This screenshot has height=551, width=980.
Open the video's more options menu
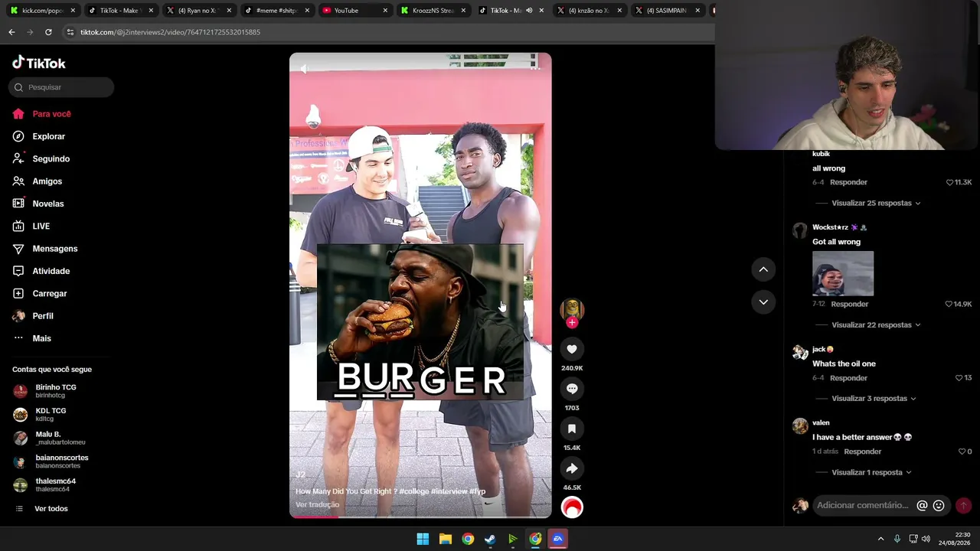pos(535,68)
